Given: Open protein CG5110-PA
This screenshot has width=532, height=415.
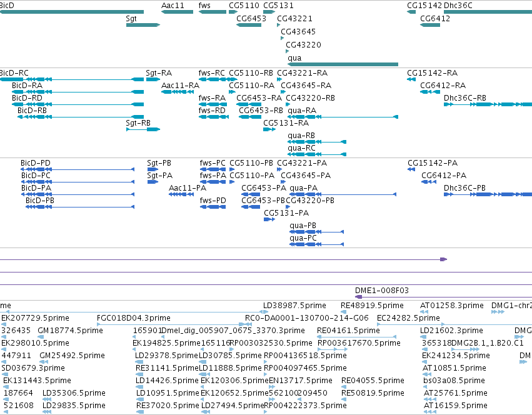Looking at the screenshot, I should pos(252,176).
